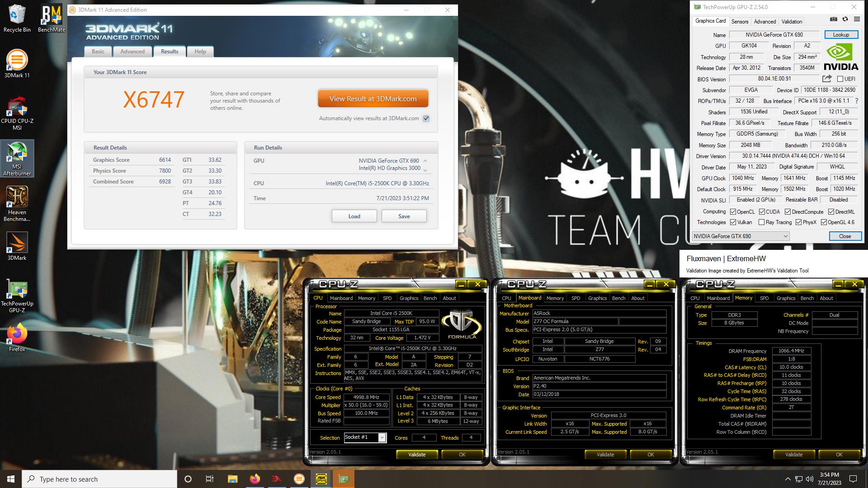Open SPD tab in first CPU-Z window
The height and width of the screenshot is (488, 868).
(387, 298)
